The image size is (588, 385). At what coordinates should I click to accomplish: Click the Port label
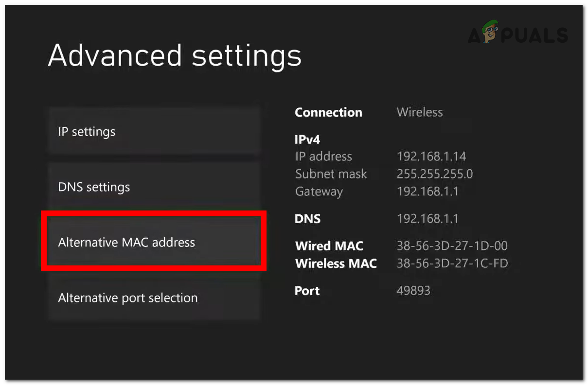point(307,291)
